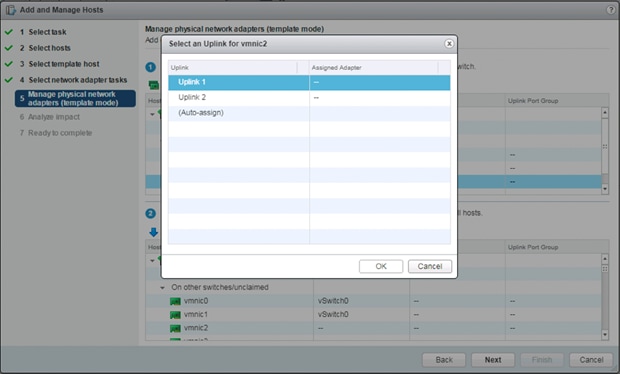
Task: Go to step 3 Select template host
Action: pos(59,64)
